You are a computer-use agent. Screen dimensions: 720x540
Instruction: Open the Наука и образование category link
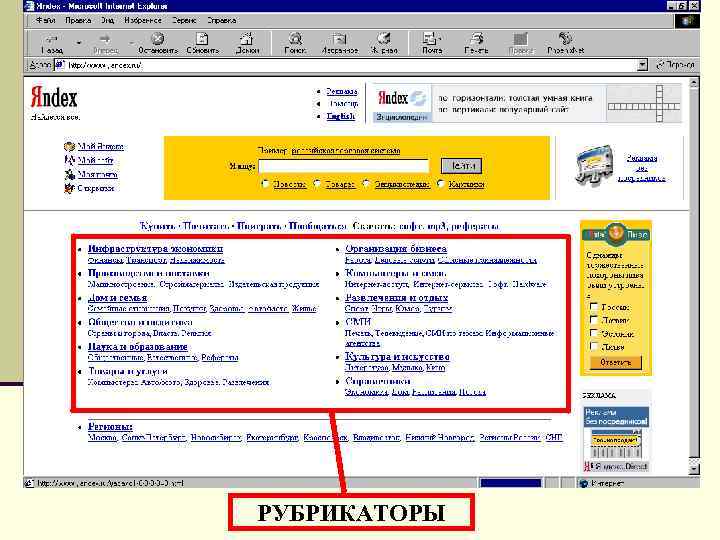point(137,347)
